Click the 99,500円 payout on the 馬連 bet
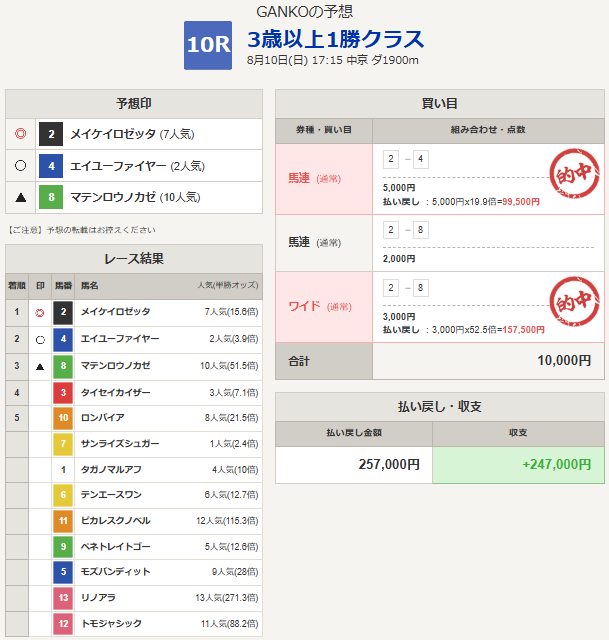609x640 pixels. click(x=521, y=202)
